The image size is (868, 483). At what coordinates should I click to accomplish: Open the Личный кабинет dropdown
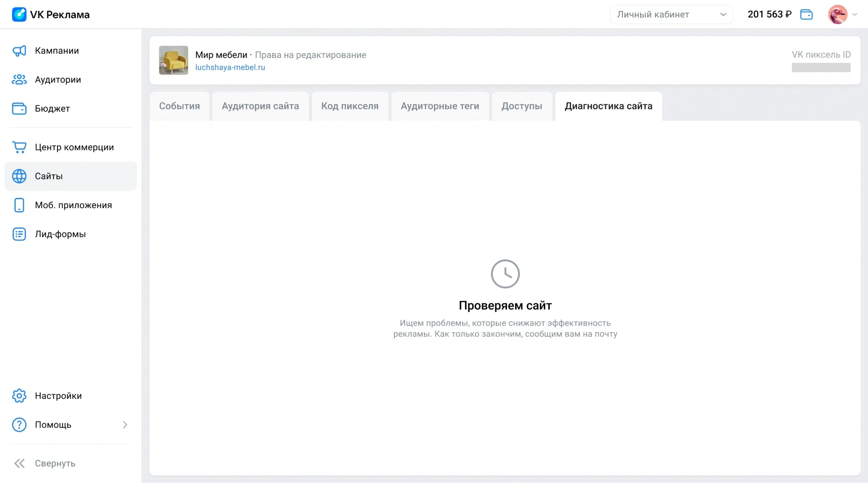click(x=671, y=14)
